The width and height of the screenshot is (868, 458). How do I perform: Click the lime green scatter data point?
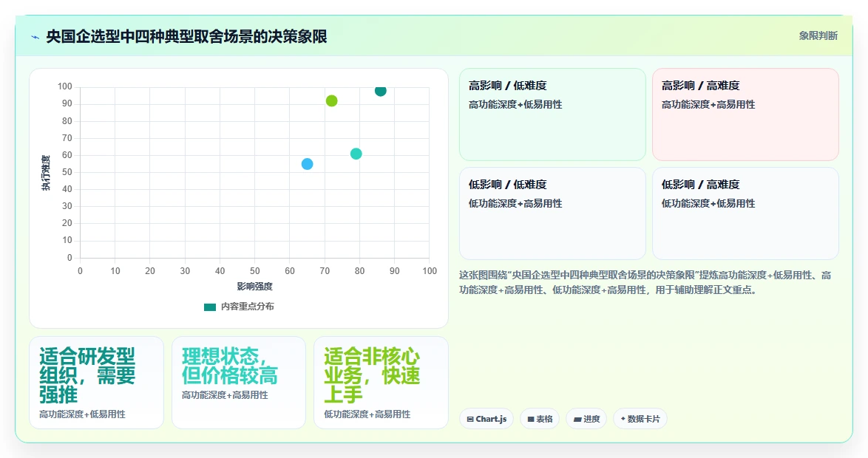click(331, 100)
